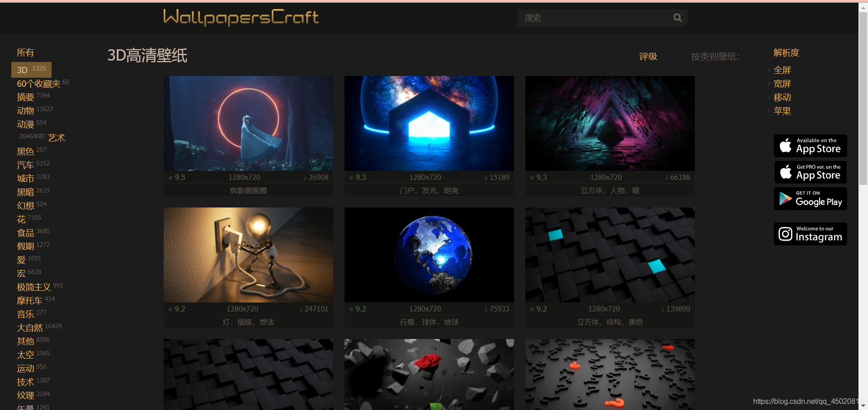This screenshot has width=868, height=410.
Task: Click the search magnifier icon
Action: pyautogui.click(x=677, y=18)
